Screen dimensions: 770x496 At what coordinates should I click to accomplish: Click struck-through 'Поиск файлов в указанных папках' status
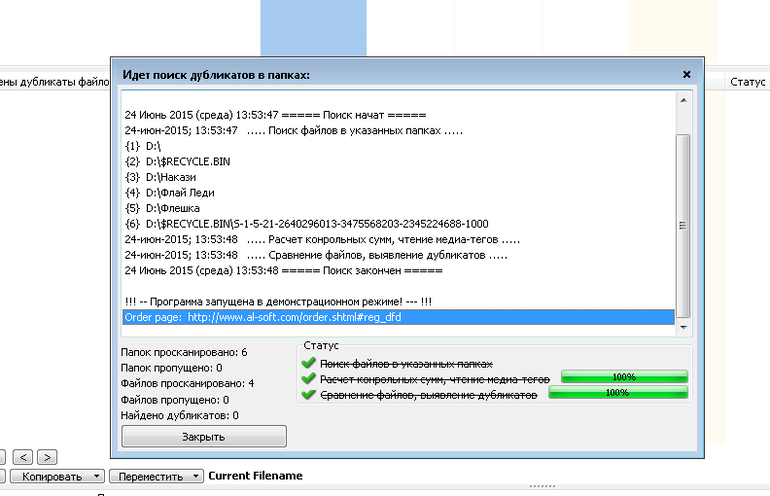406,364
